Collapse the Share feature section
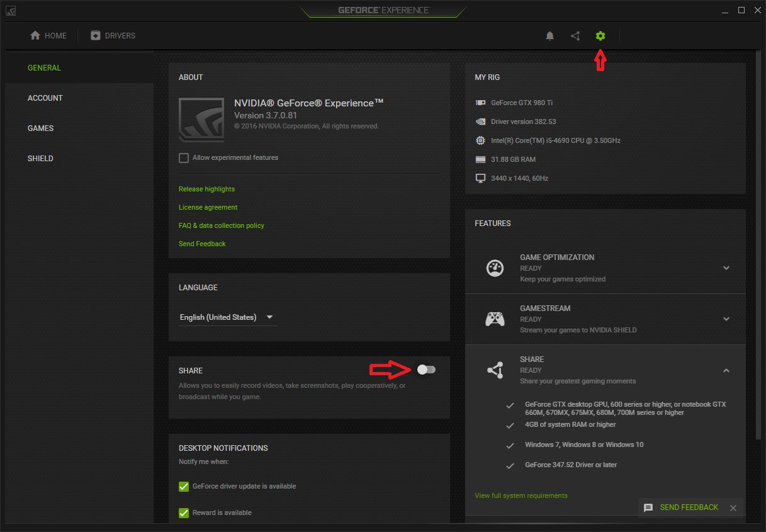This screenshot has height=532, width=766. click(x=726, y=370)
